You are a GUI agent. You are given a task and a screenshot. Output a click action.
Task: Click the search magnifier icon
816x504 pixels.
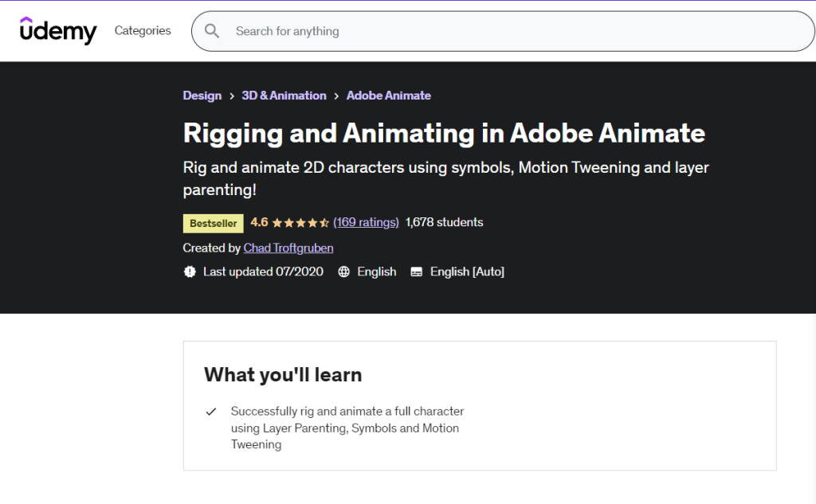point(211,31)
